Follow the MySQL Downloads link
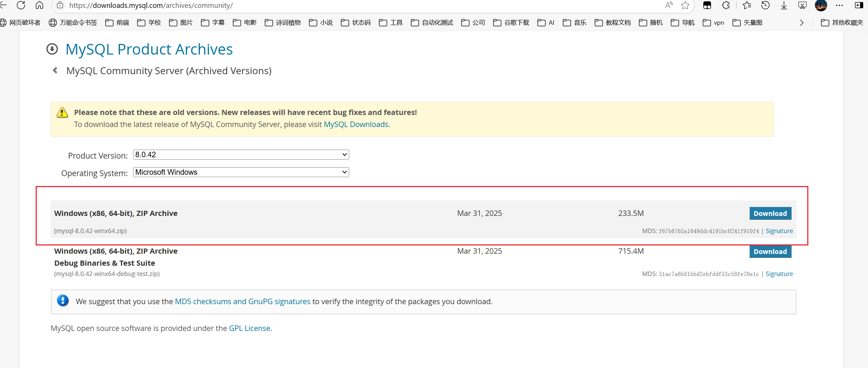This screenshot has height=368, width=868. (x=356, y=124)
